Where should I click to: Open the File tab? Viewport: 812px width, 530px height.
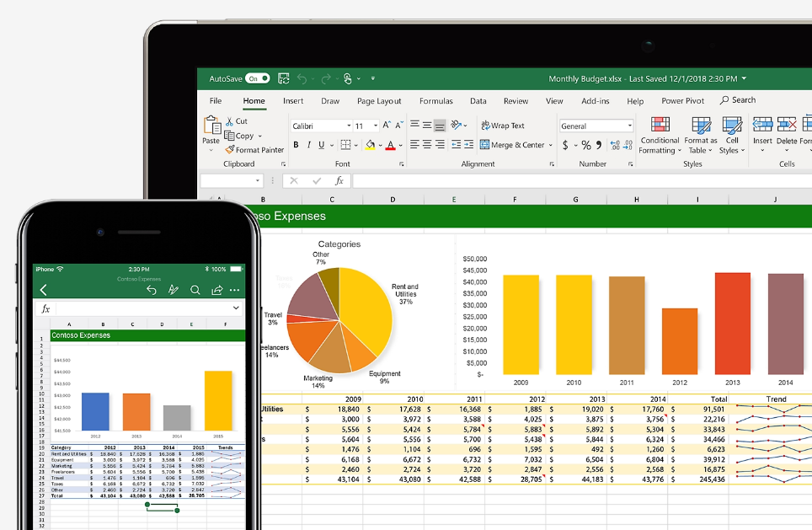coord(216,101)
